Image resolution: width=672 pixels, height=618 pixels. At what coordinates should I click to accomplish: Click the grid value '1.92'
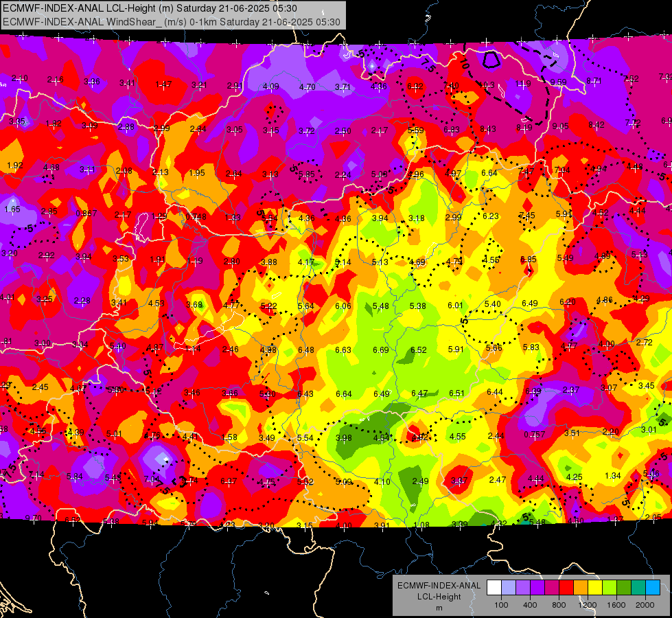15,165
